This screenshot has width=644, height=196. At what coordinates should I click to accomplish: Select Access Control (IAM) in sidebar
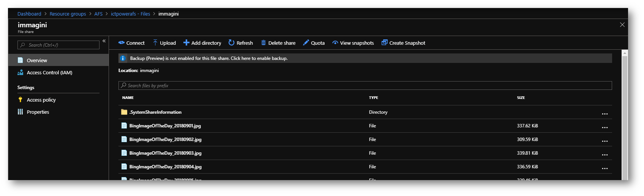49,72
